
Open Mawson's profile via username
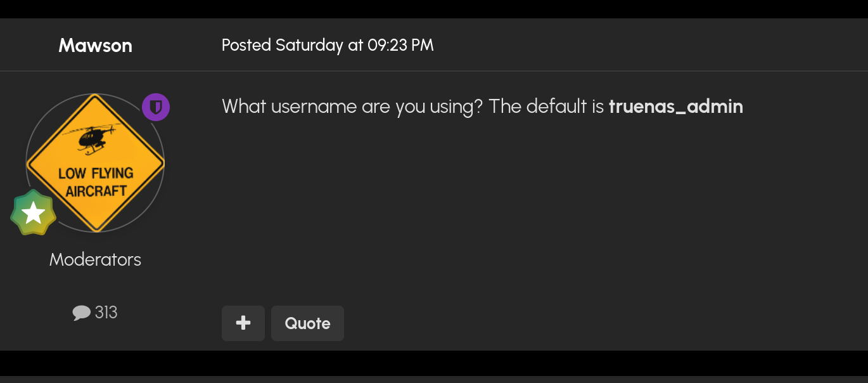click(96, 45)
